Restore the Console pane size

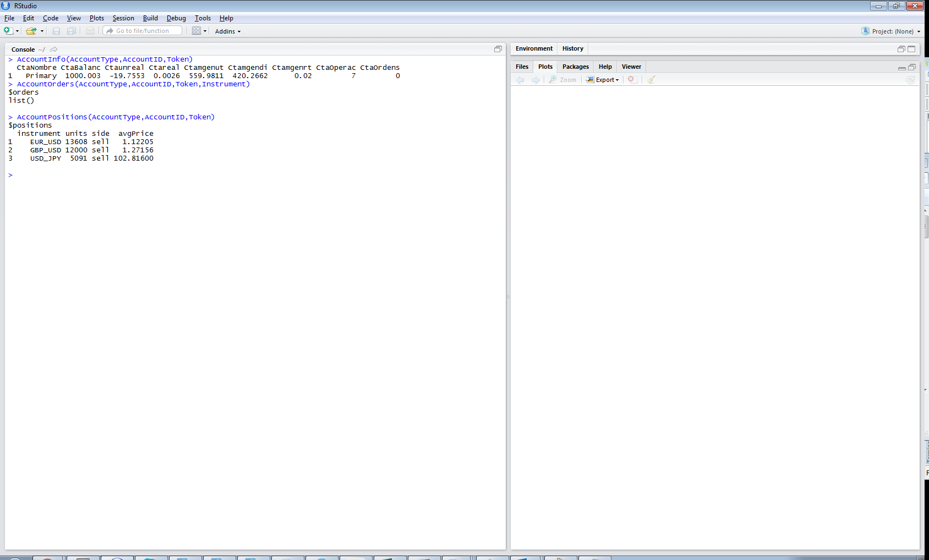(x=498, y=50)
